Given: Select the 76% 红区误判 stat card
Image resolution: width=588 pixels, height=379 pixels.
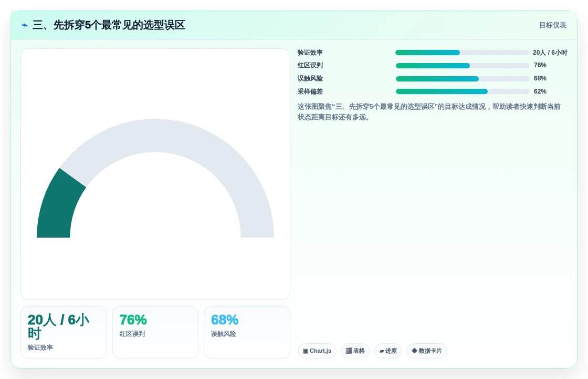Looking at the screenshot, I should pos(155,332).
